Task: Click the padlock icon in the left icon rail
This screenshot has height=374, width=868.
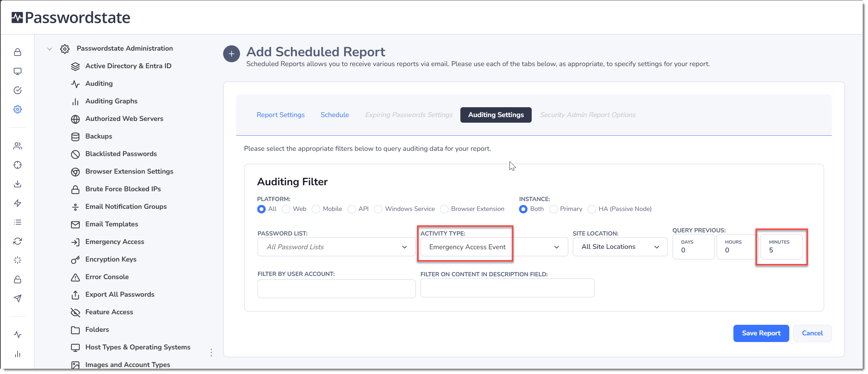Action: pyautogui.click(x=18, y=52)
